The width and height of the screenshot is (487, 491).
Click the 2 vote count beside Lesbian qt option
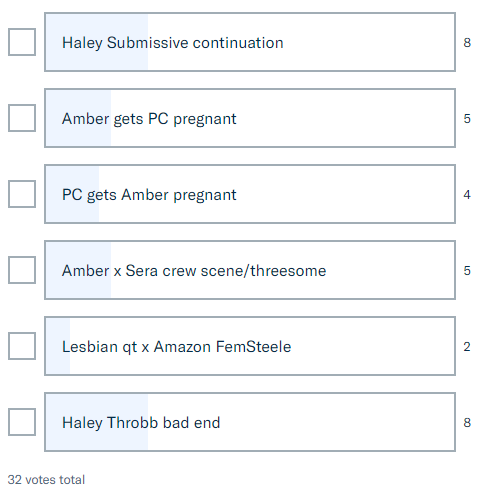[467, 346]
